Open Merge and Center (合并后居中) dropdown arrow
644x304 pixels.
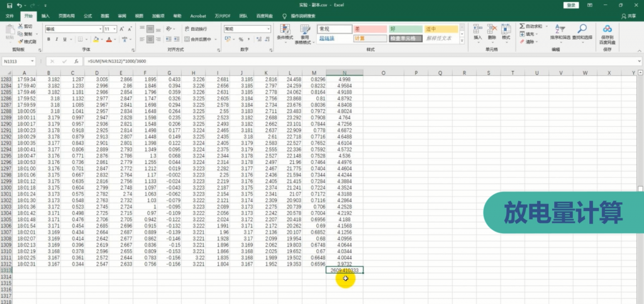(x=215, y=40)
